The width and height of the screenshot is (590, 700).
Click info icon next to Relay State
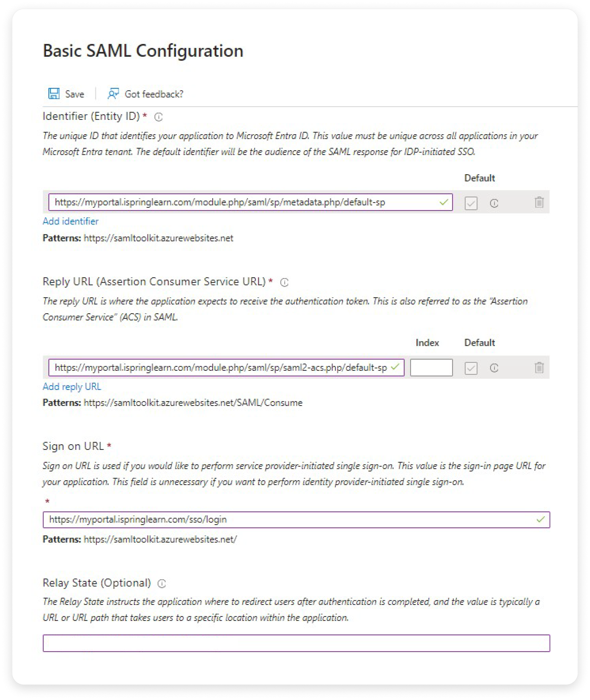click(x=162, y=583)
